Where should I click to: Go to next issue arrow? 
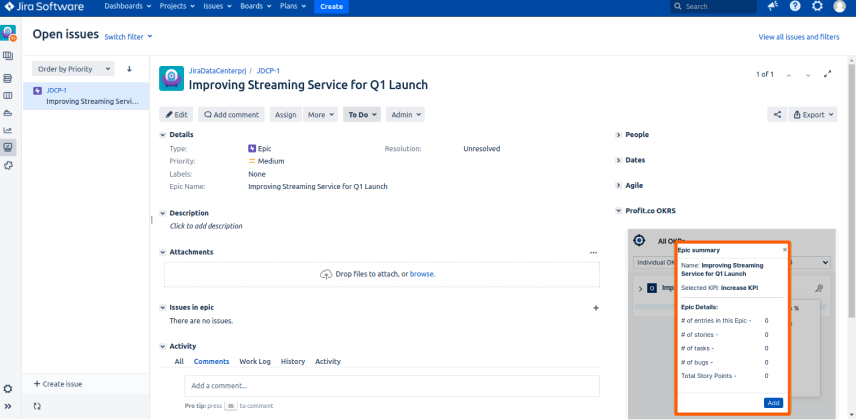[x=808, y=75]
